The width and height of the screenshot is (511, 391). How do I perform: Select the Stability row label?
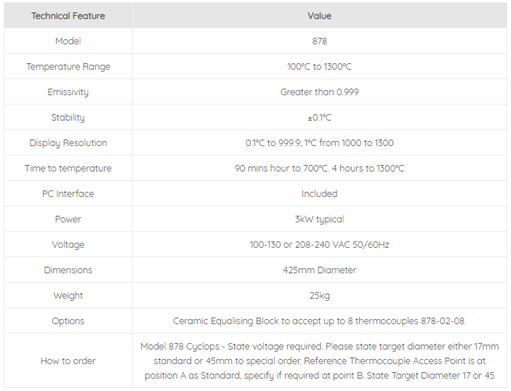[x=68, y=117]
